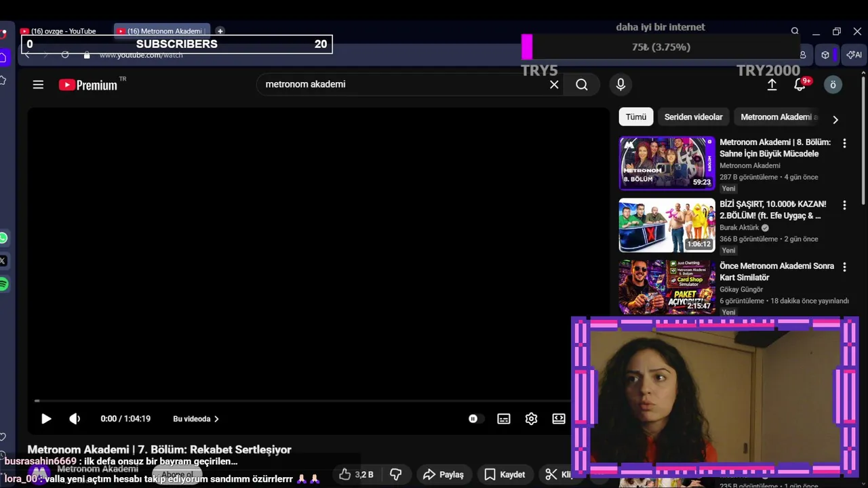Viewport: 868px width, 488px height.
Task: Open 'Önce Metronom Akademi Sonra Kart Similatör' thumbnail
Action: tap(667, 287)
